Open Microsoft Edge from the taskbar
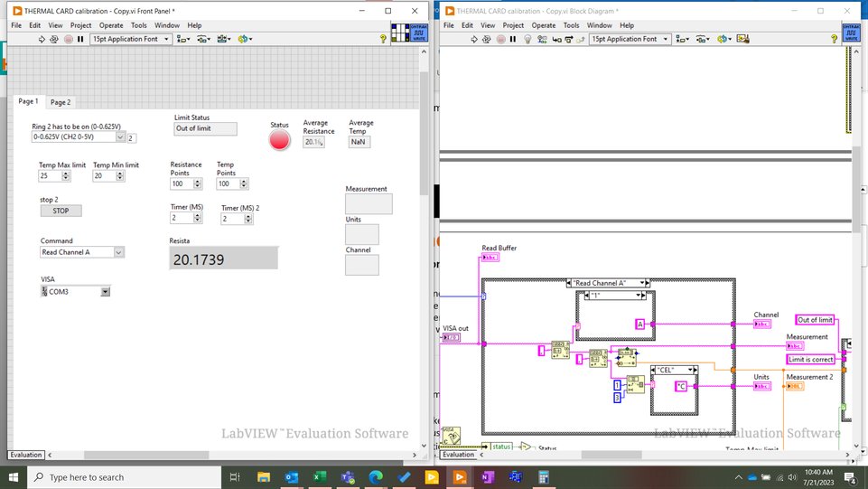The image size is (868, 489). click(376, 477)
